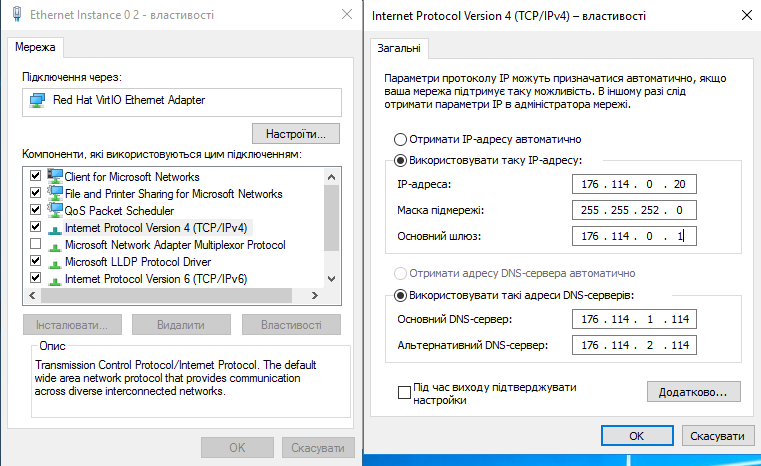Click the Microsoft LLDP Protocol Driver icon
The width and height of the screenshot is (761, 466).
[x=55, y=263]
